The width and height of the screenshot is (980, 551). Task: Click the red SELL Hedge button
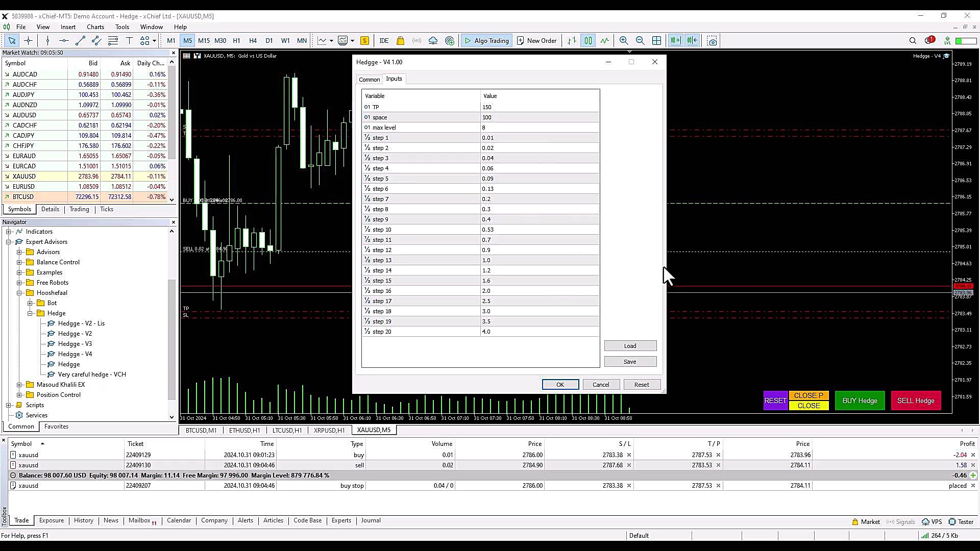point(916,400)
